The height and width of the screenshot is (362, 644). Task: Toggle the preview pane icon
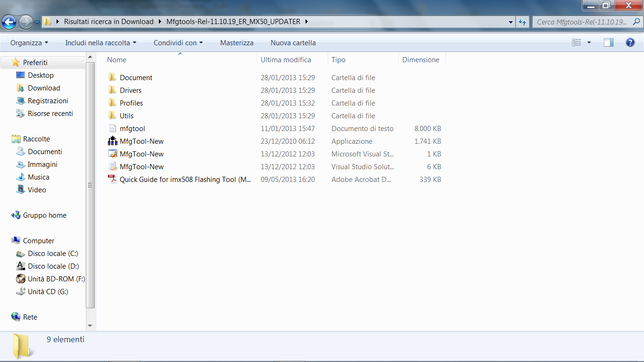point(609,42)
